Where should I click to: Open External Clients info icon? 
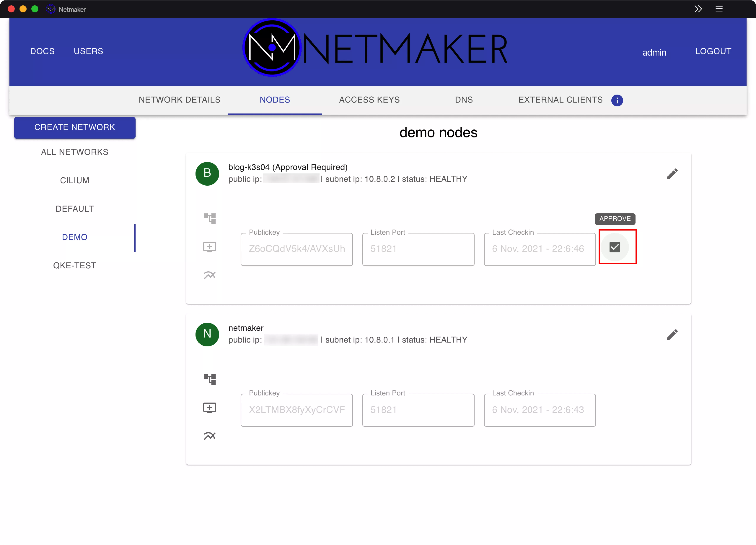click(x=617, y=100)
